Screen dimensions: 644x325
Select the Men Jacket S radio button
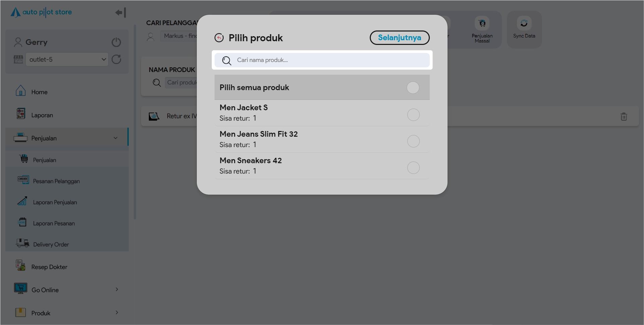[x=413, y=115]
